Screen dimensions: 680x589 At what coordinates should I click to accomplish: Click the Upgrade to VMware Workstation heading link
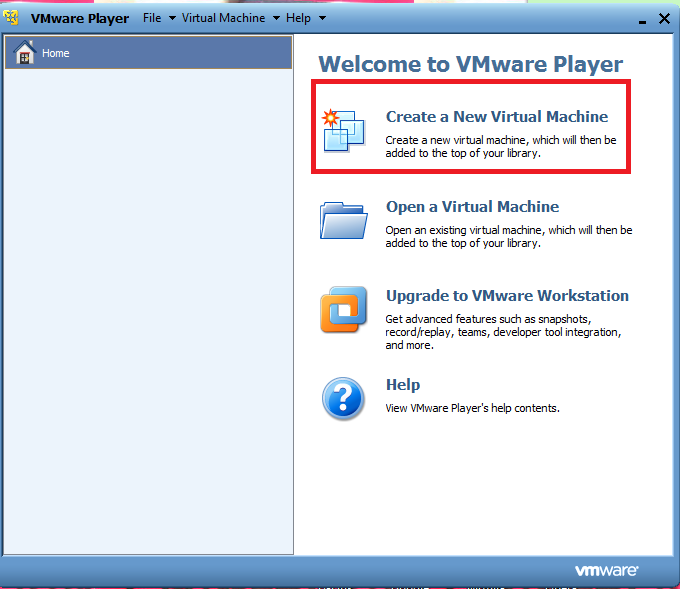(x=507, y=296)
